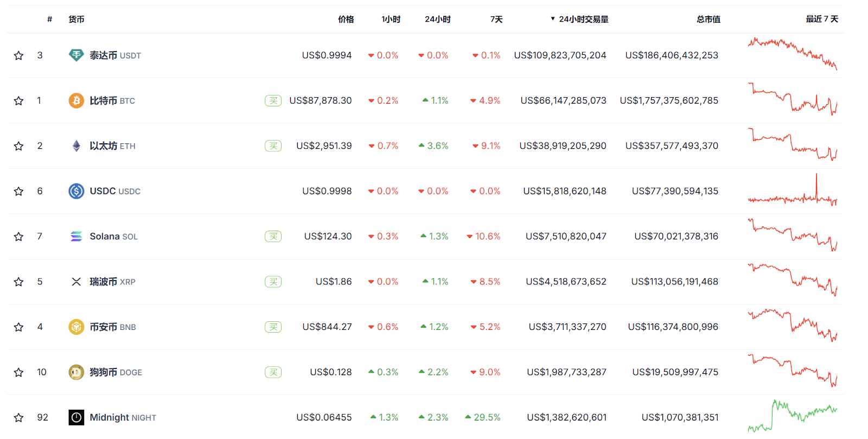Click the buy badge for ETH
Image resolution: width=868 pixels, height=439 pixels.
click(273, 146)
